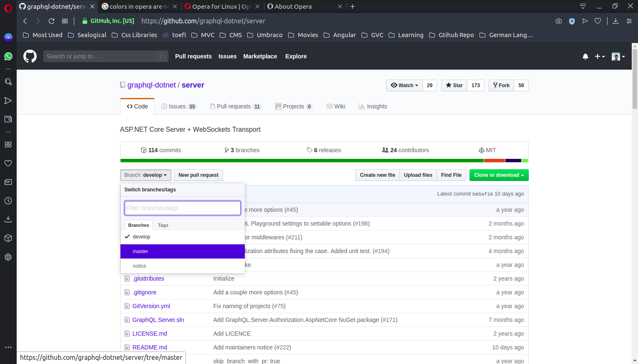Select the notice branch

pos(183,266)
